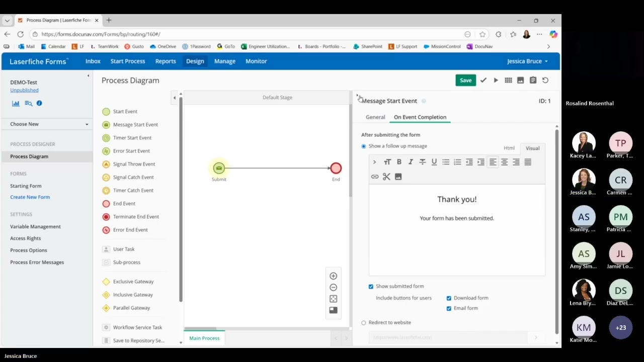Click the Run process play icon
The height and width of the screenshot is (362, 644).
496,80
